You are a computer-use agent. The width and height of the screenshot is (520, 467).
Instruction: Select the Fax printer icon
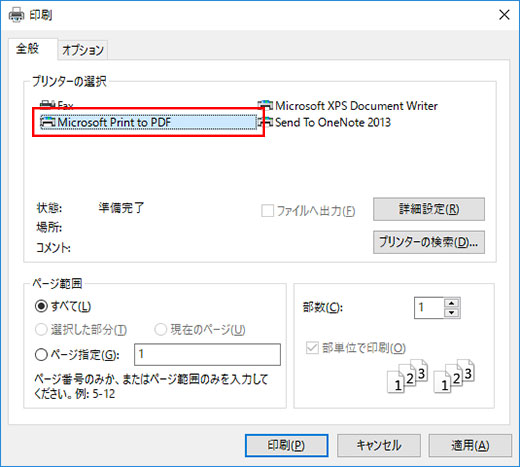pyautogui.click(x=47, y=105)
